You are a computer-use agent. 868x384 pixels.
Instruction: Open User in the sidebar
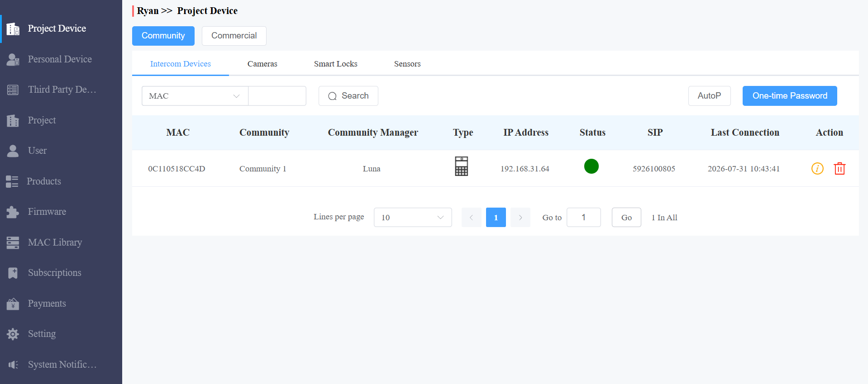61,151
